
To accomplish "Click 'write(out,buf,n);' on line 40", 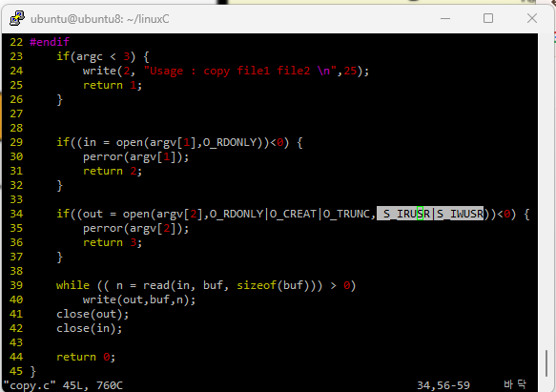I will coord(139,299).
